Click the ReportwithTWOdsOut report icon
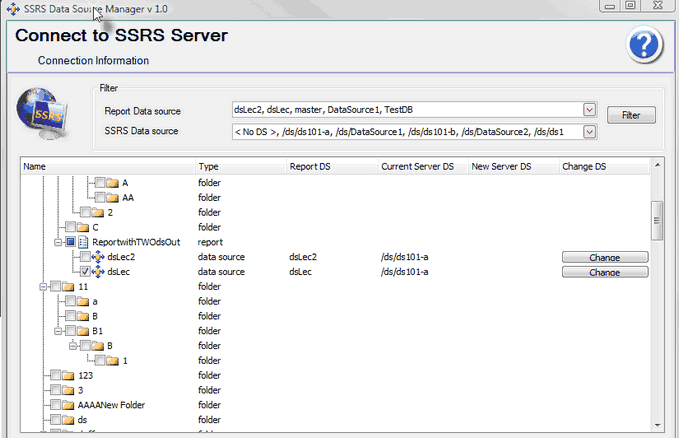 point(84,242)
